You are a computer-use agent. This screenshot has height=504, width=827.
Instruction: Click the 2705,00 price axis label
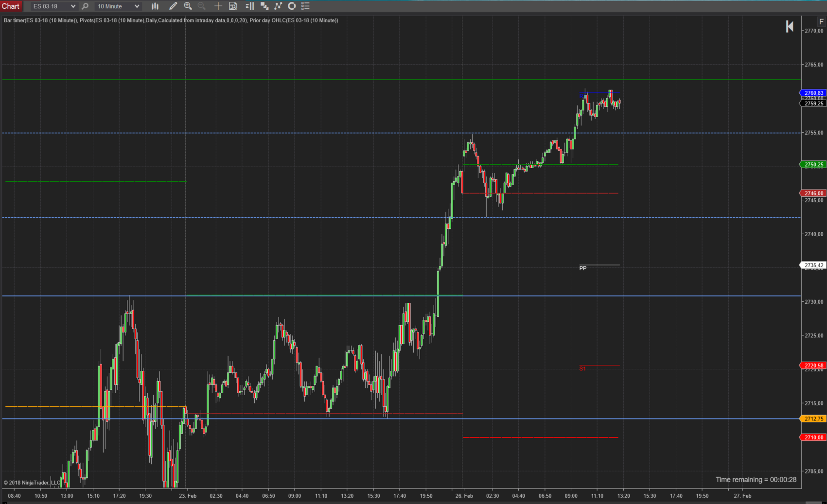(814, 471)
